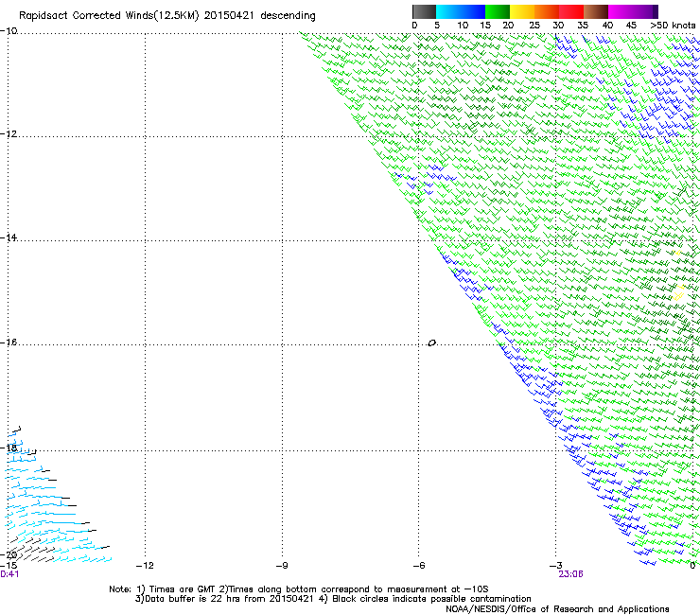Click the '20150421 descending' date text
The width and height of the screenshot is (700, 615).
click(x=260, y=16)
